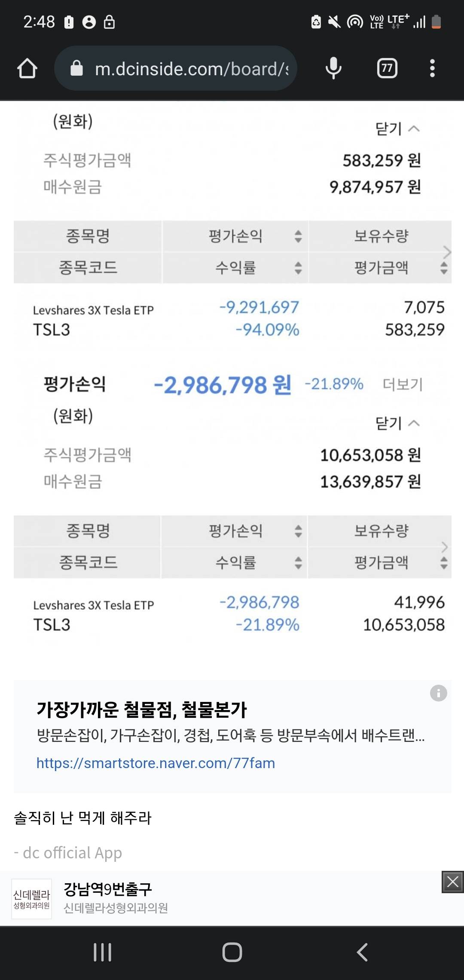Tap the browser home icon
Viewport: 464px width, 980px height.
pyautogui.click(x=27, y=68)
